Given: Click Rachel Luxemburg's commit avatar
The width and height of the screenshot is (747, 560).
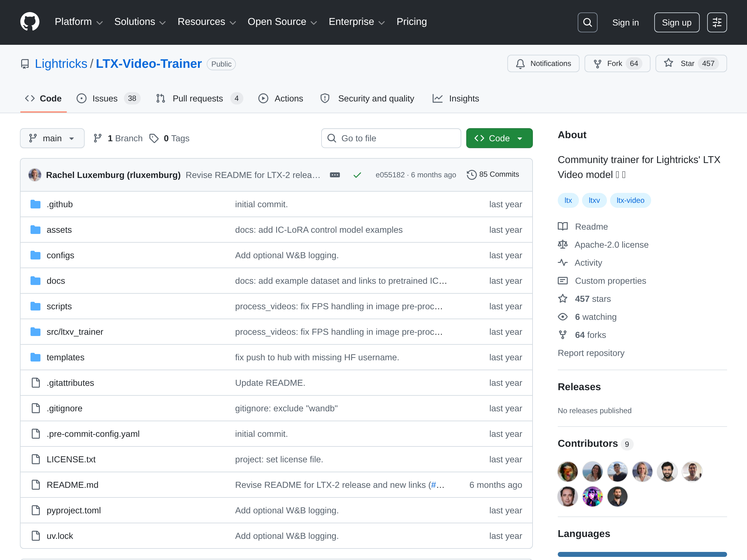Looking at the screenshot, I should [x=35, y=175].
